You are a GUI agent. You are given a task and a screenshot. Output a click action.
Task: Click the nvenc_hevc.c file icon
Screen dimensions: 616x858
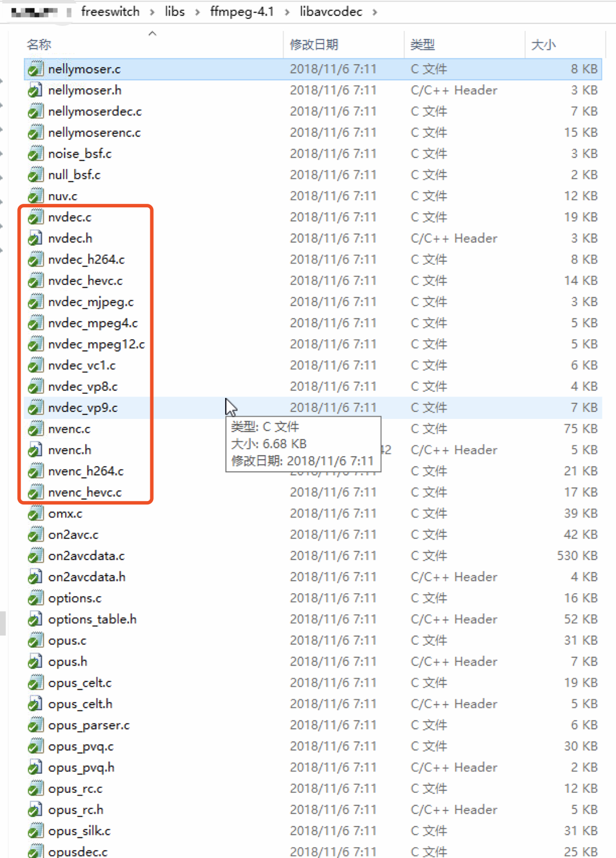click(x=35, y=492)
